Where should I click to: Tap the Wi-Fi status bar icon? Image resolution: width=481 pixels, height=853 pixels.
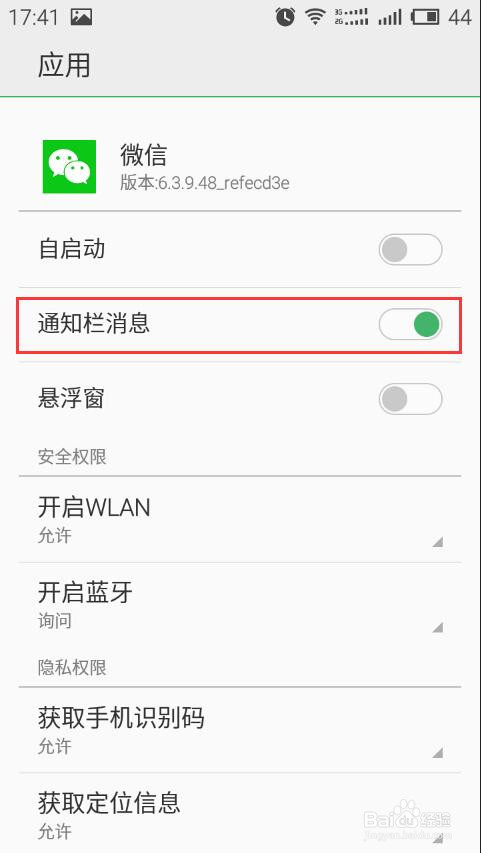pos(314,17)
